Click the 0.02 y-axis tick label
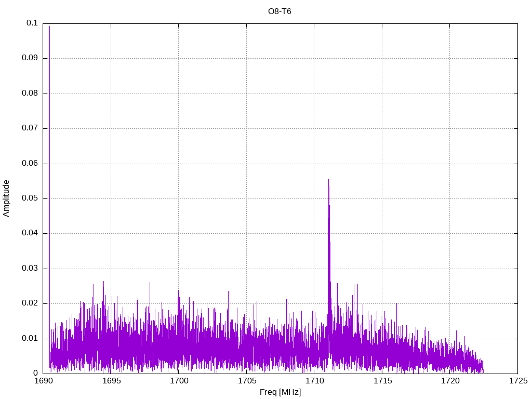Screen dimensions: 532x399 point(30,303)
